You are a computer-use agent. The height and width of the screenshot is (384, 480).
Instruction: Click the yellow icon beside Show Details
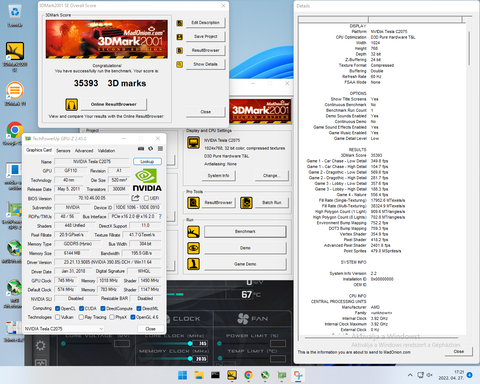click(x=180, y=64)
